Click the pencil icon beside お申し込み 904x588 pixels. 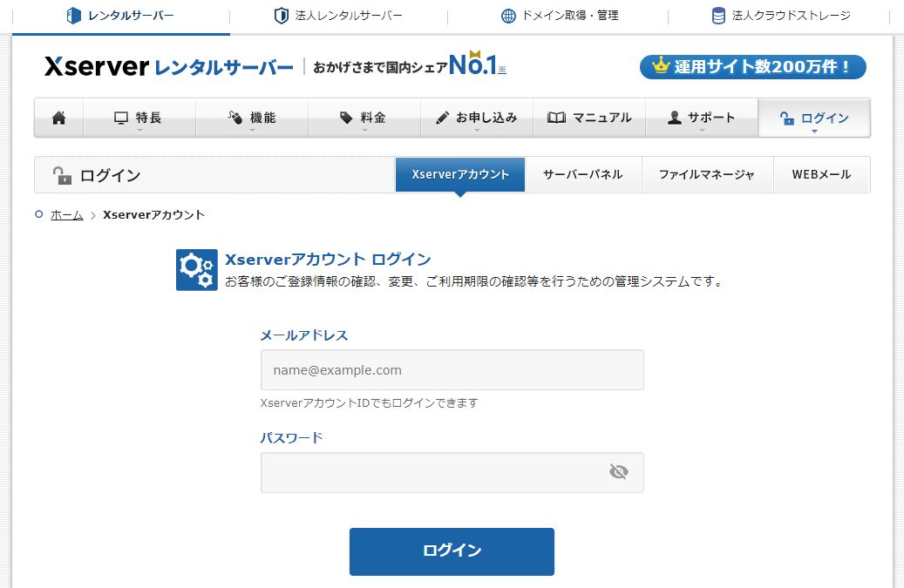coord(442,118)
